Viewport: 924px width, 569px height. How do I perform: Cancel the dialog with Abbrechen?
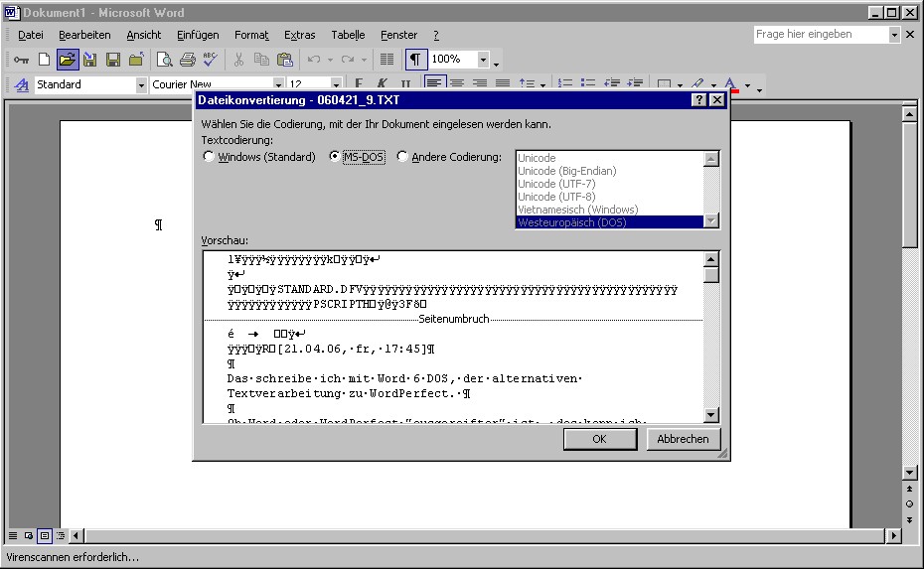click(x=683, y=439)
